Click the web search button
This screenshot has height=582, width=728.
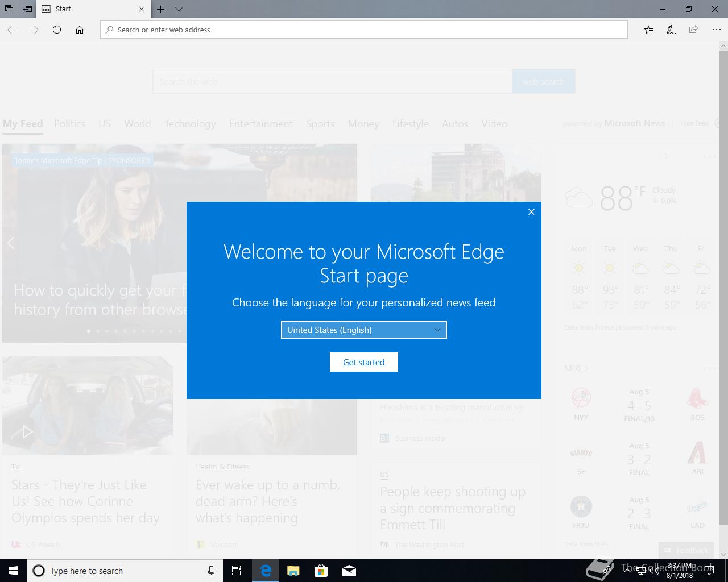tap(544, 81)
